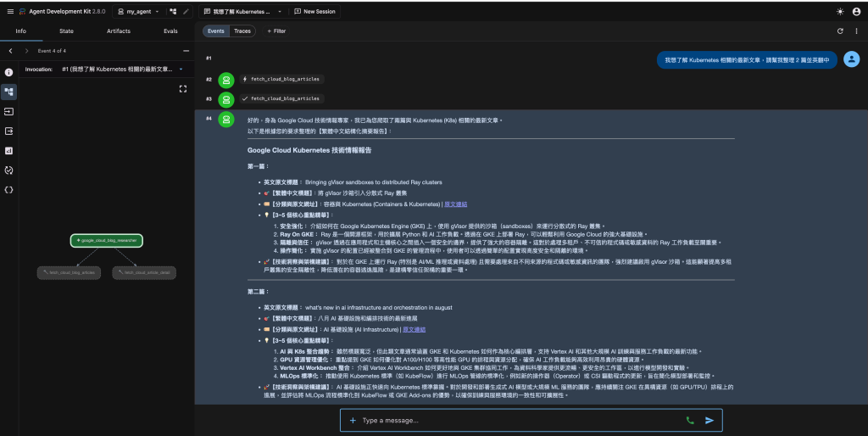The width and height of the screenshot is (868, 436).
Task: Open the three-dot more options menu
Action: coord(856,31)
